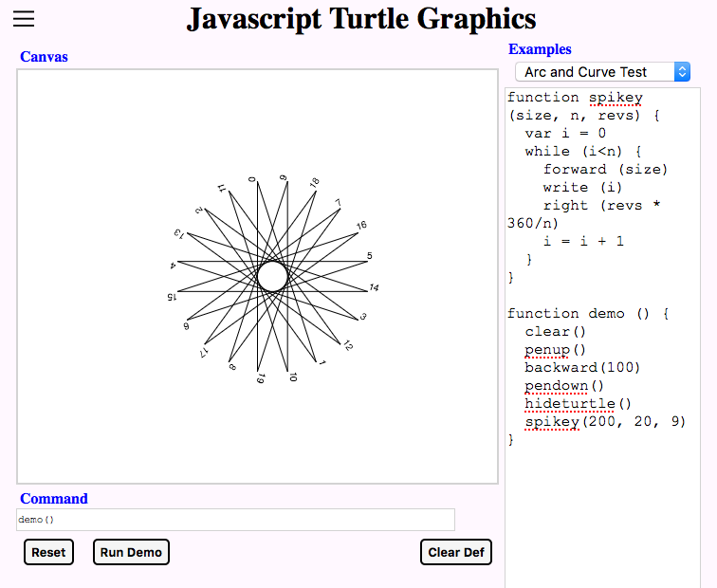
Task: Click the Run Demo button
Action: coord(131,552)
